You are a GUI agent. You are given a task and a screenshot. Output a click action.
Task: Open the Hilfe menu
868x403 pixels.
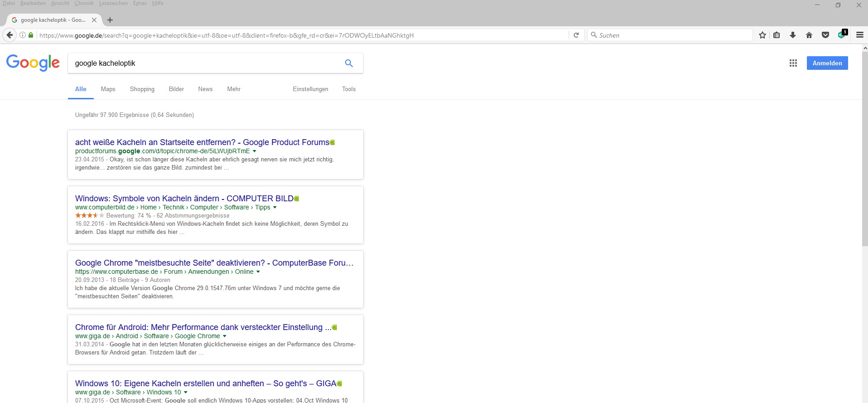(x=158, y=3)
